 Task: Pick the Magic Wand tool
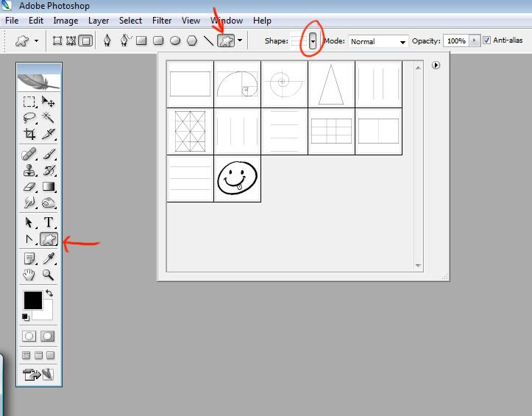[48, 118]
